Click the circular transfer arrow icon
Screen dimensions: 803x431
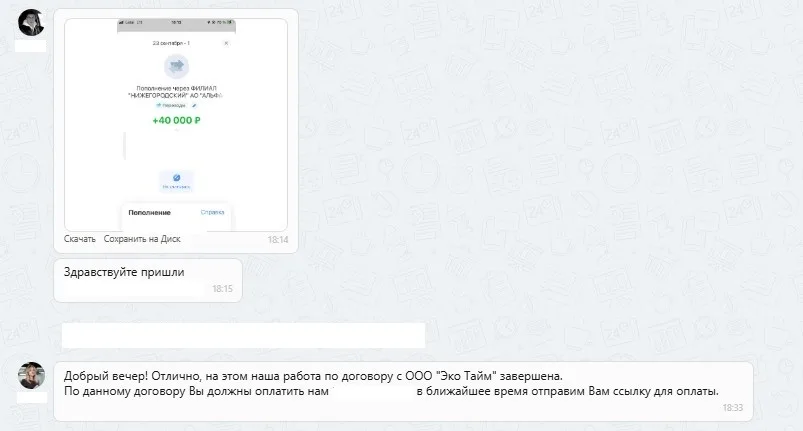(176, 66)
